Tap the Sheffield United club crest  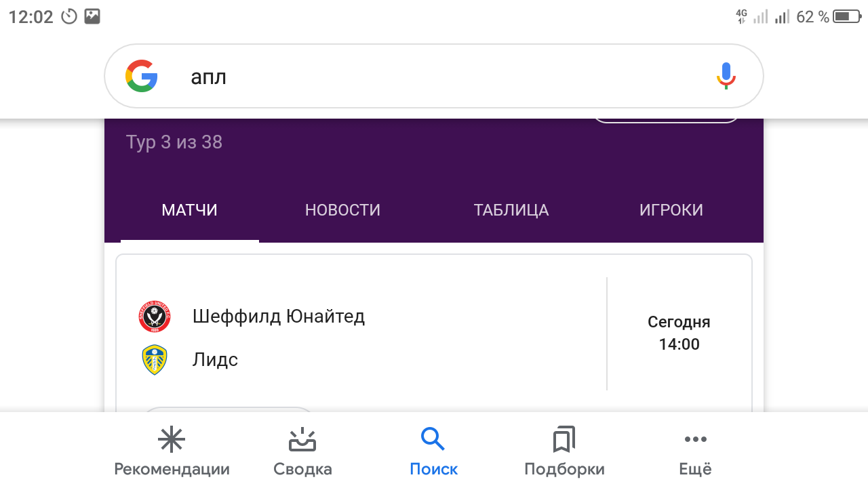155,317
